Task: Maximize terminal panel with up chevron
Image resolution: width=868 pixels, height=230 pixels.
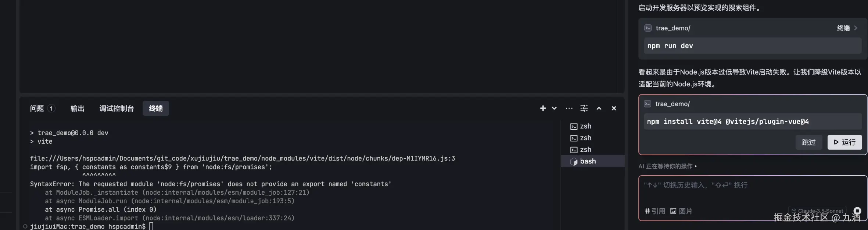Action: [599, 108]
